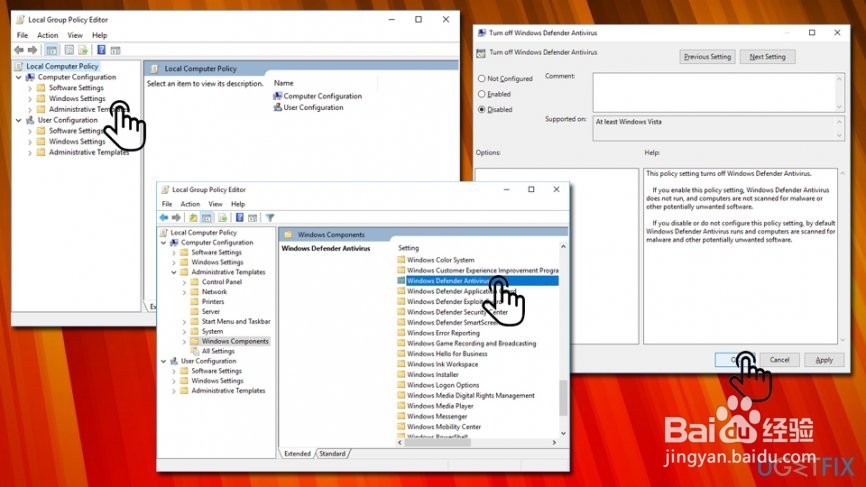Click the Setting column header

coord(409,248)
